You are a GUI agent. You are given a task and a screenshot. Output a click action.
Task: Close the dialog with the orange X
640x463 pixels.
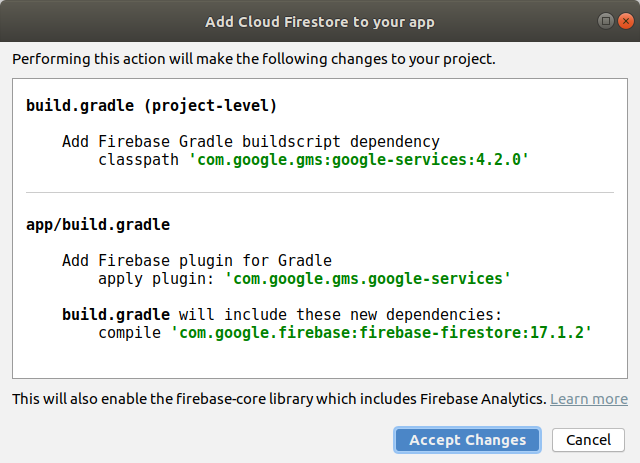pos(624,21)
